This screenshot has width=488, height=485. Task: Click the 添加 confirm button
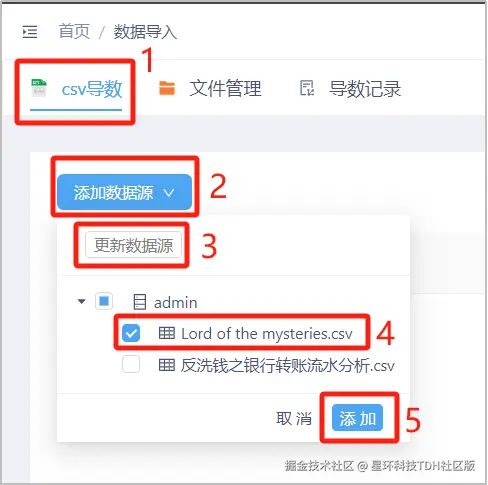click(x=358, y=418)
